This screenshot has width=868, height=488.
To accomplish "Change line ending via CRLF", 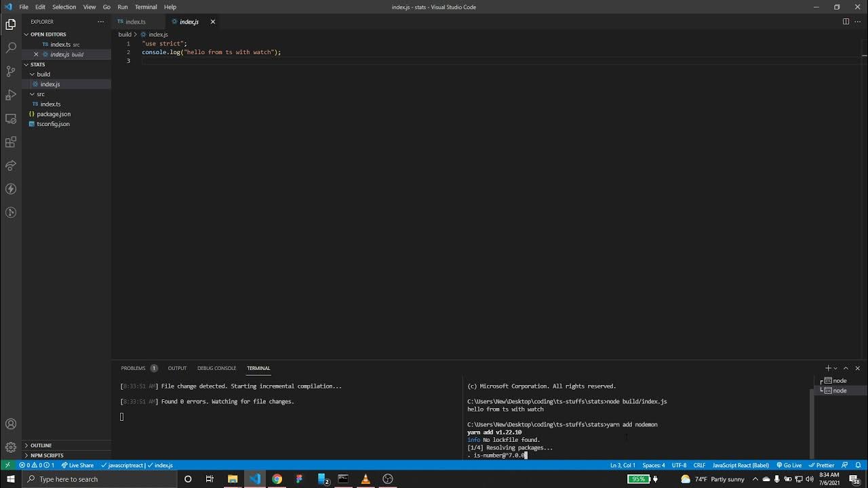I will (x=699, y=465).
